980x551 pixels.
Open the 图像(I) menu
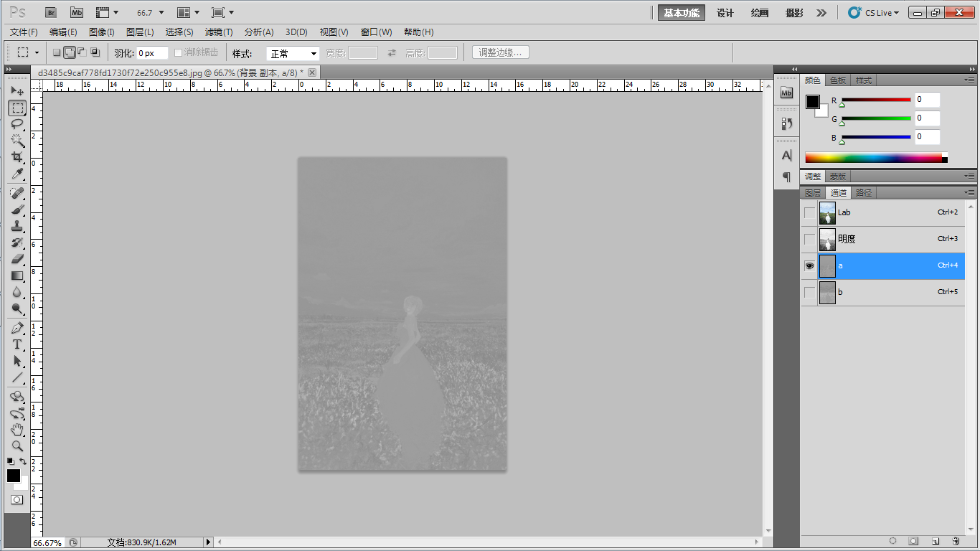point(102,32)
